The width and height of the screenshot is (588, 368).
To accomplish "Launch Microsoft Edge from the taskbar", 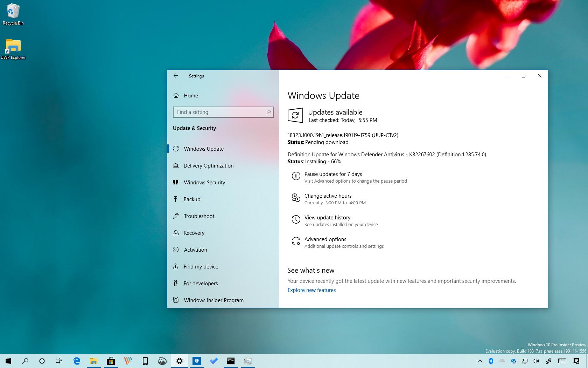I will [77, 361].
